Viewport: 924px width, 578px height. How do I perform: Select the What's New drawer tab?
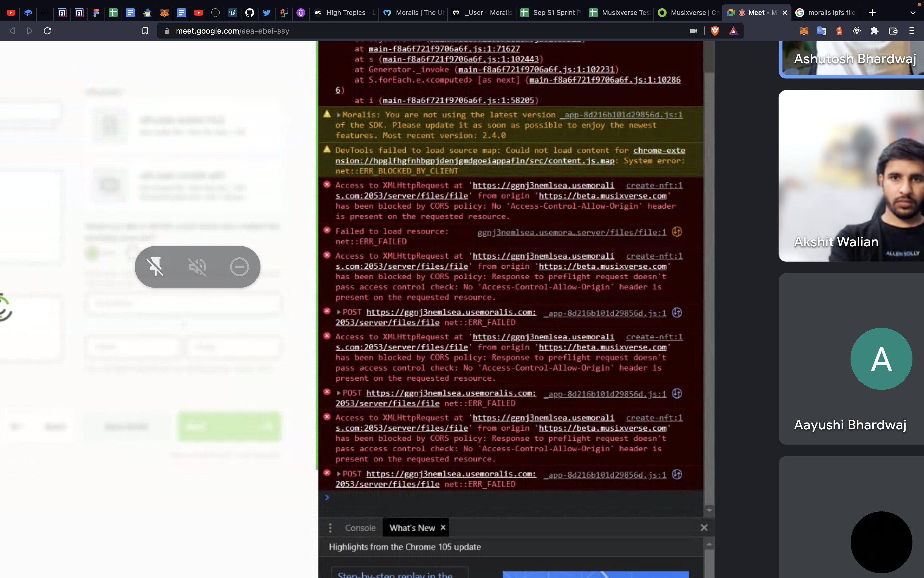click(x=412, y=528)
